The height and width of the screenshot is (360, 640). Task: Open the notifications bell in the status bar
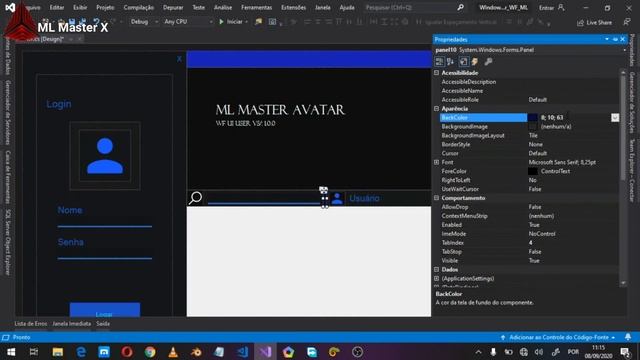628,337
